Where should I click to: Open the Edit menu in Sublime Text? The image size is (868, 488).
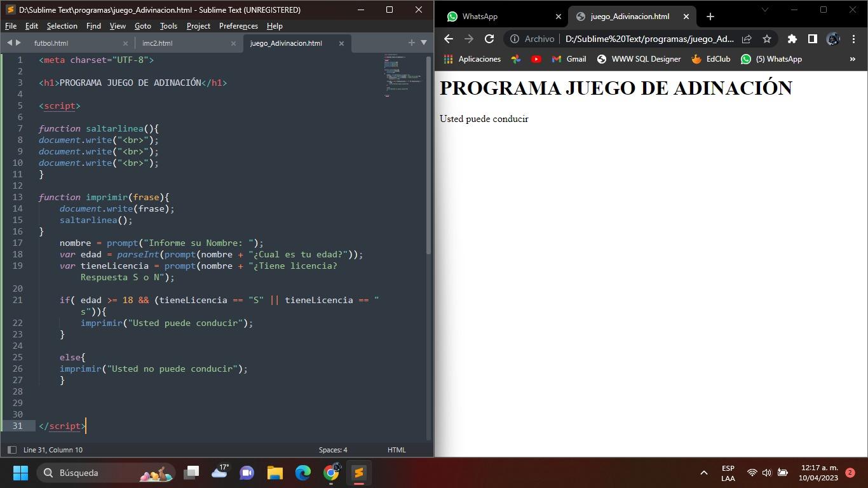[x=31, y=26]
